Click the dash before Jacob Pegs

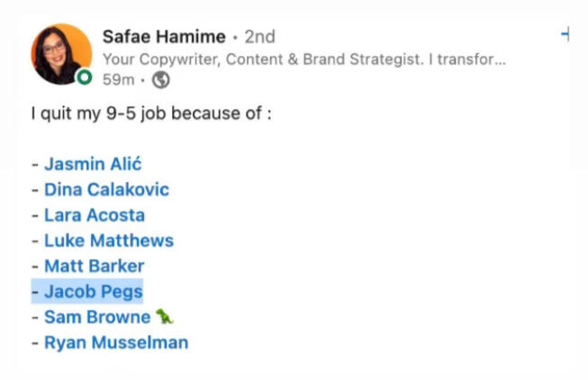(x=35, y=291)
